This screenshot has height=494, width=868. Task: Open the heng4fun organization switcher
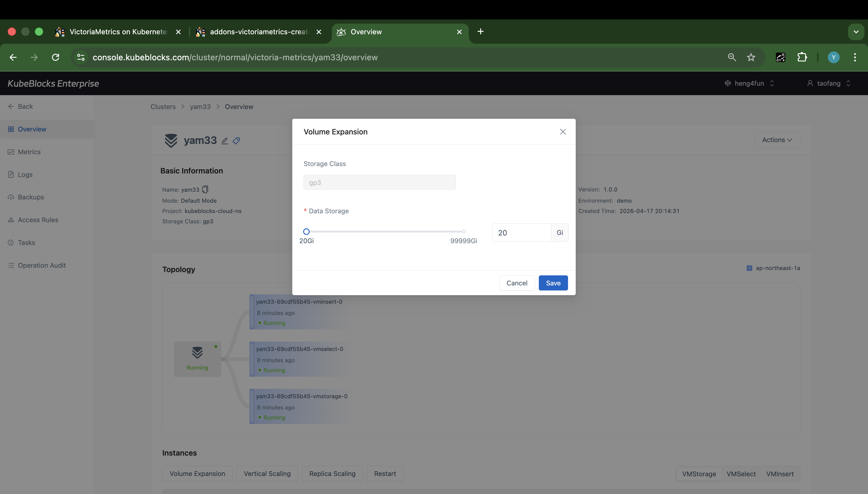click(x=749, y=83)
